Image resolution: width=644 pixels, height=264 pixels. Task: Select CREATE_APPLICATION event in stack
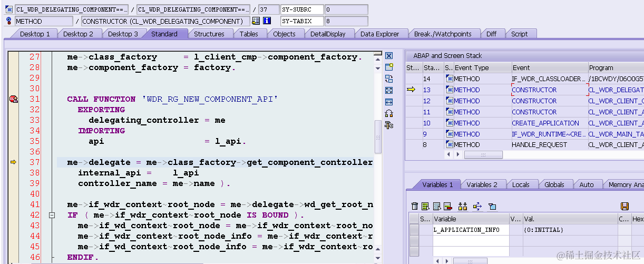[550, 123]
